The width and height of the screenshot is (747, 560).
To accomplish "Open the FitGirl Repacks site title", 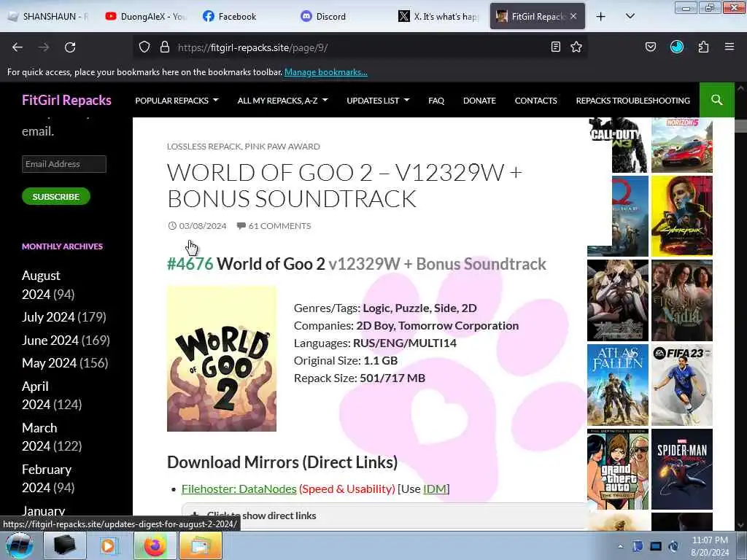I will coord(66,100).
